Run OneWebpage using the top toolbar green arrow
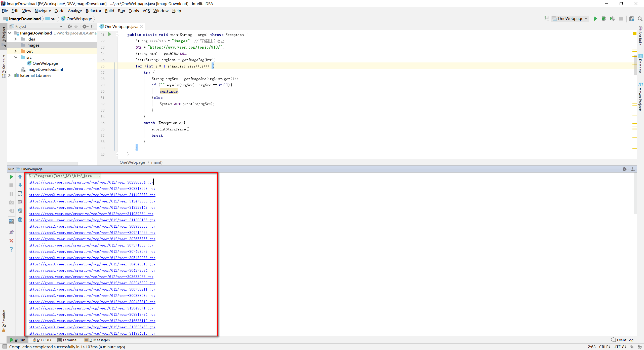The image size is (644, 350). tap(595, 19)
